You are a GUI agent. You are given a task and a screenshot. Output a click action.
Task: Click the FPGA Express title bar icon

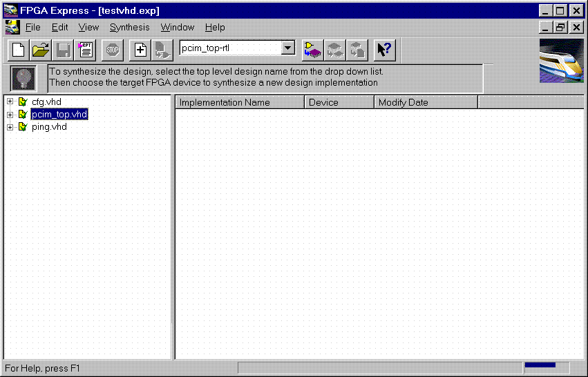(10, 10)
